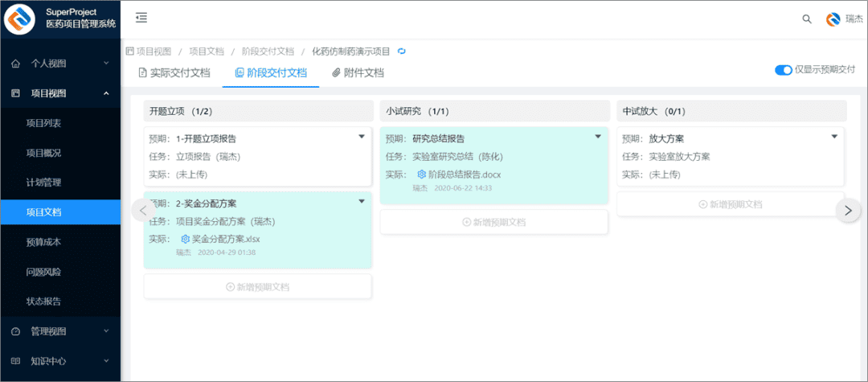Open 项目列表 in the sidebar
This screenshot has width=868, height=382.
(60, 124)
